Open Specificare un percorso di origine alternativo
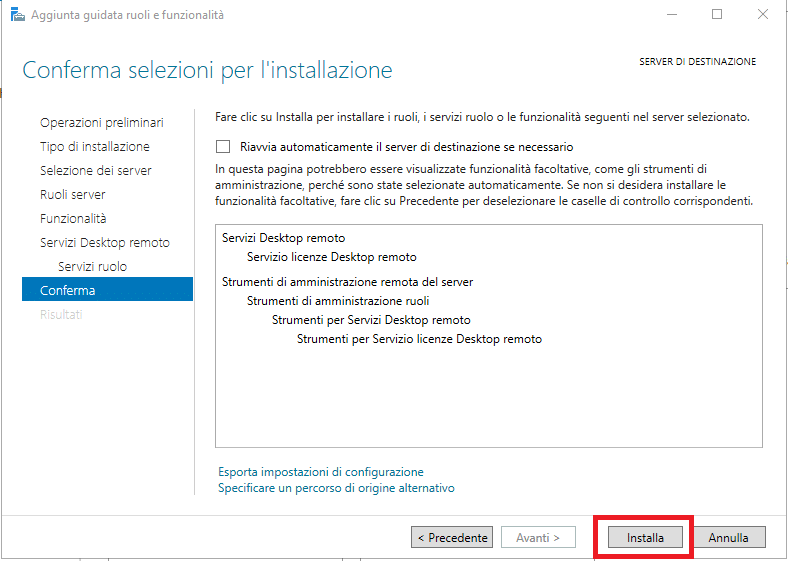This screenshot has height=561, width=788. click(336, 488)
